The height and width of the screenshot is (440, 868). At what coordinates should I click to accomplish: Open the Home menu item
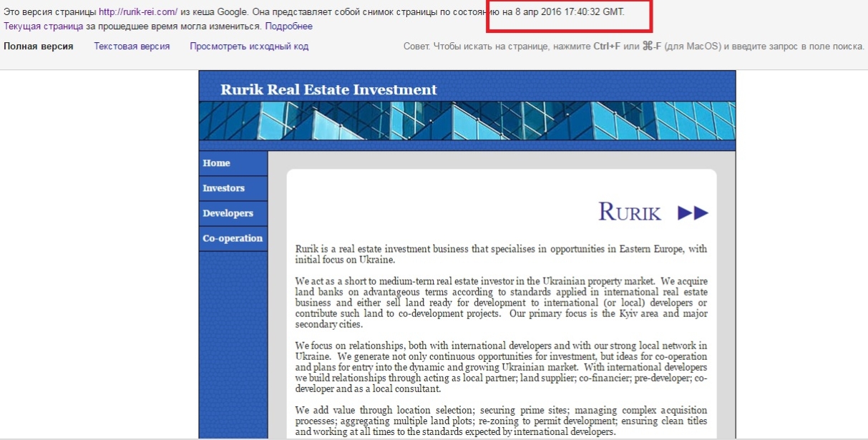tap(217, 163)
